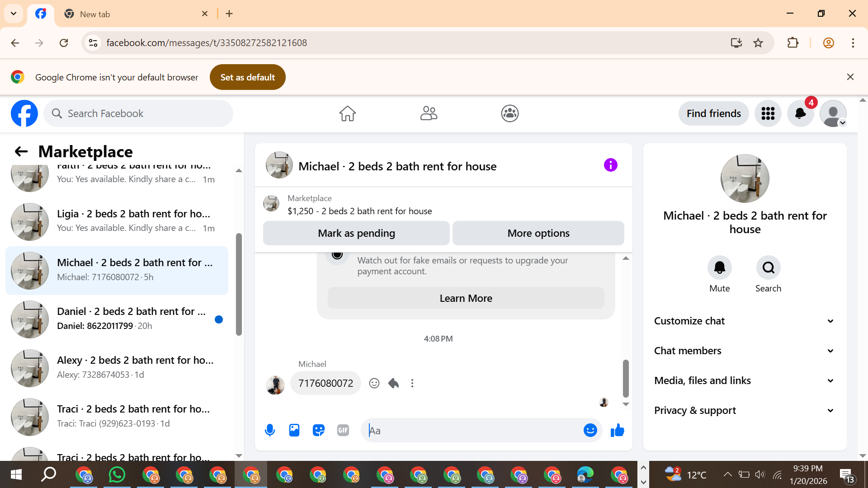Expand Media, files and links section
This screenshot has height=488, width=868.
(x=745, y=380)
